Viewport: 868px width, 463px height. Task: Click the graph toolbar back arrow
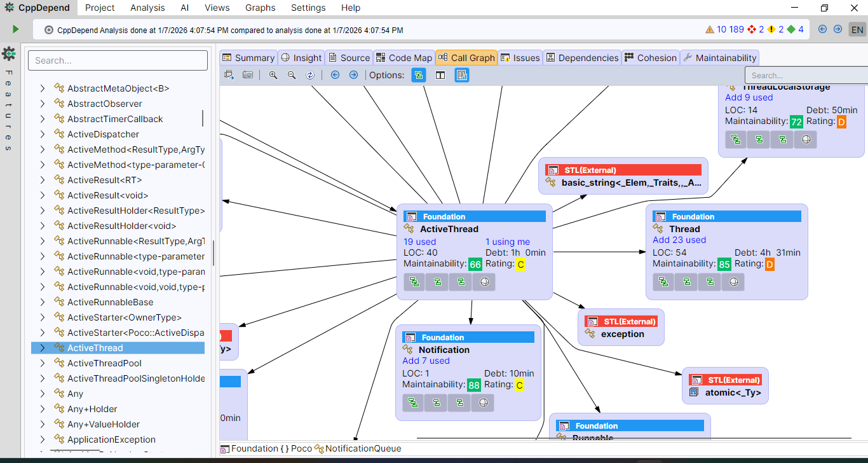click(335, 75)
